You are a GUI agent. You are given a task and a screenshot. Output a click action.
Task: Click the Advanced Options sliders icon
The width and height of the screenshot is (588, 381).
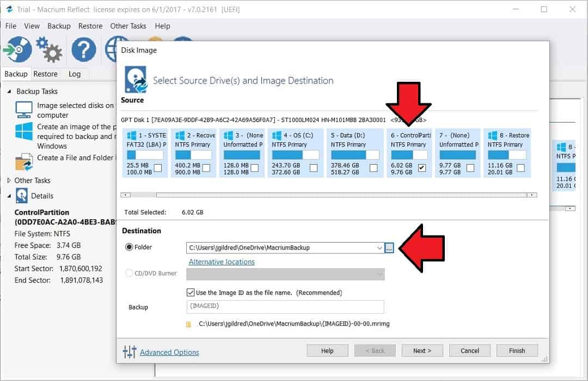[x=130, y=352]
